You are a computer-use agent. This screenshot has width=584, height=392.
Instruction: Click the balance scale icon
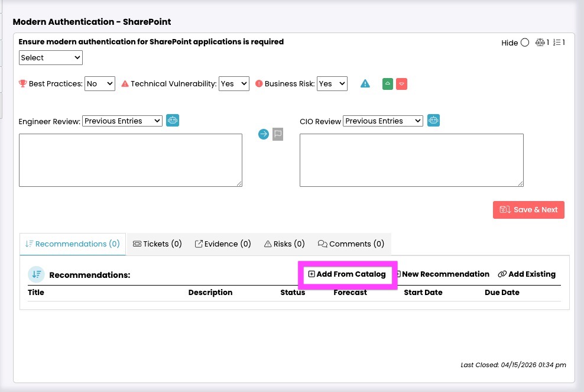click(540, 43)
